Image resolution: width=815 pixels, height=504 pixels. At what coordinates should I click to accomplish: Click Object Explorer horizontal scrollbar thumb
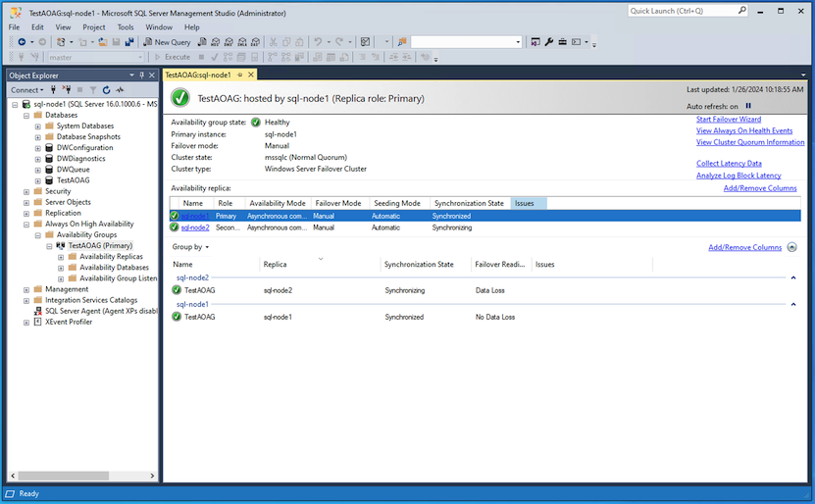(x=64, y=476)
